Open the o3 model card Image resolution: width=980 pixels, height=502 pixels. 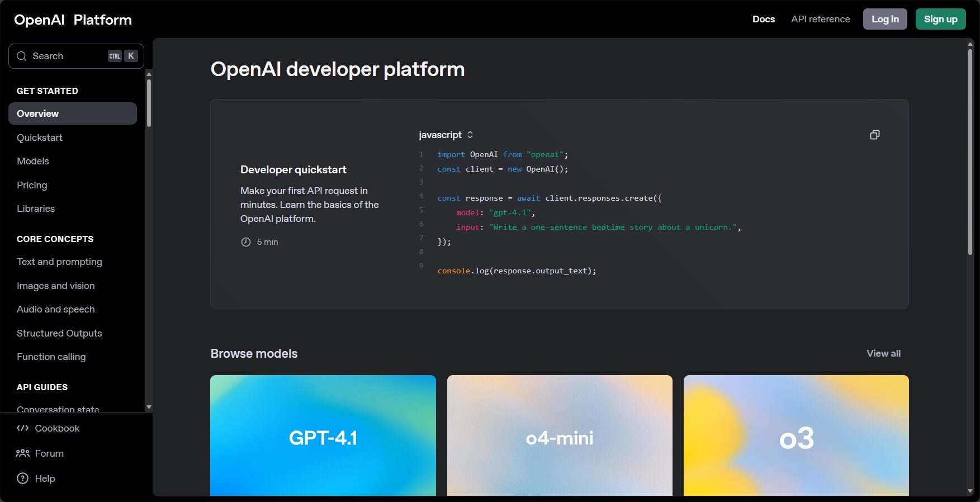tap(796, 435)
